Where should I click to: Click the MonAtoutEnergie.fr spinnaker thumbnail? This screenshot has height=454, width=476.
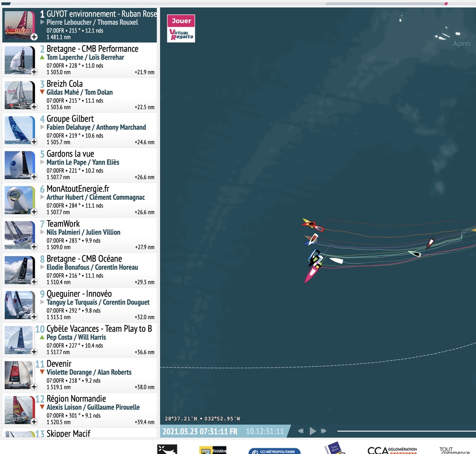[x=20, y=200]
